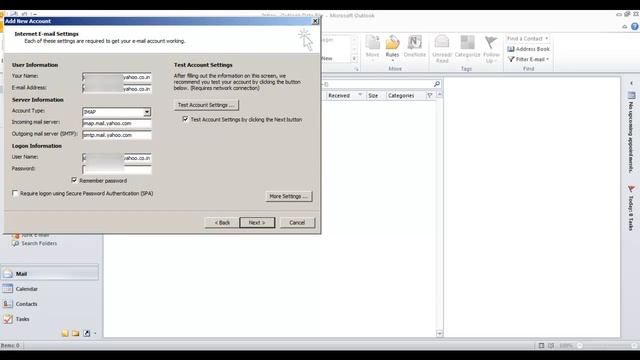Open the Account Type dropdown

pos(147,112)
